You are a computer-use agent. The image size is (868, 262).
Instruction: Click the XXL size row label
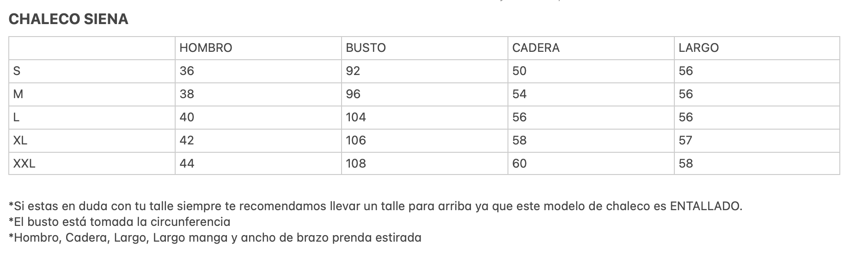(92, 163)
